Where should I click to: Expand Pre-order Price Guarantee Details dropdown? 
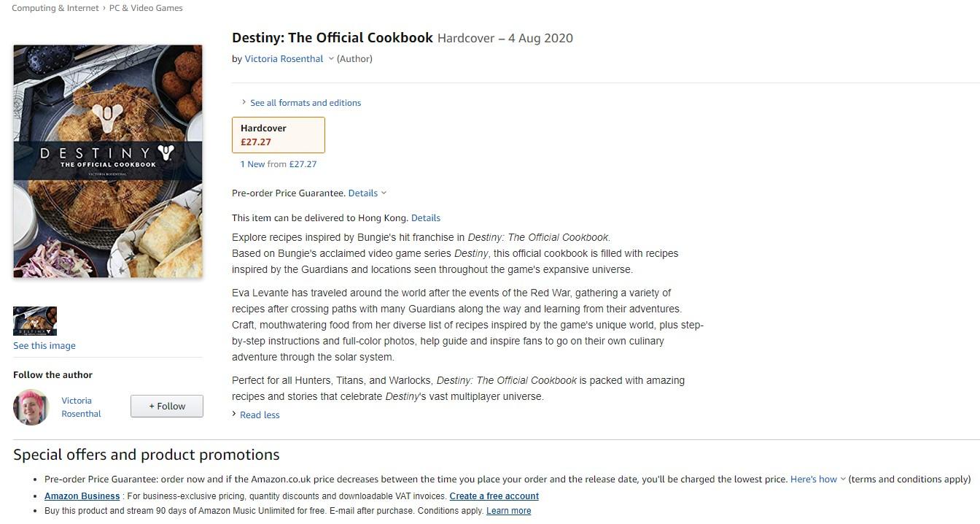point(367,193)
